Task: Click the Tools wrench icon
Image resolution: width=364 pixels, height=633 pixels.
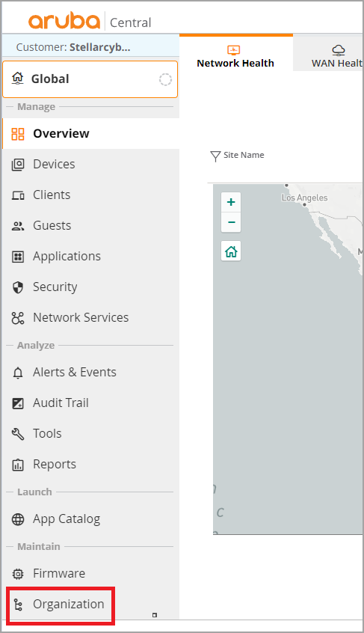Action: click(18, 434)
